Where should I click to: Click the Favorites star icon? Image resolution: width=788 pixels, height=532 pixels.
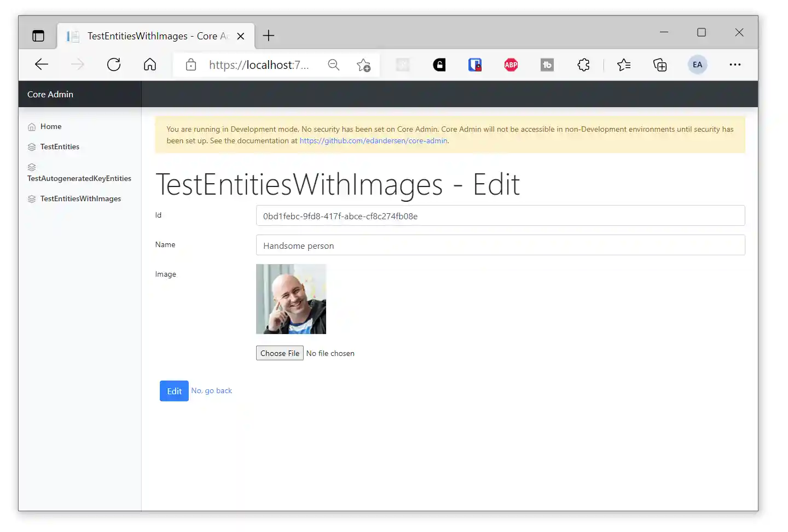pyautogui.click(x=624, y=65)
